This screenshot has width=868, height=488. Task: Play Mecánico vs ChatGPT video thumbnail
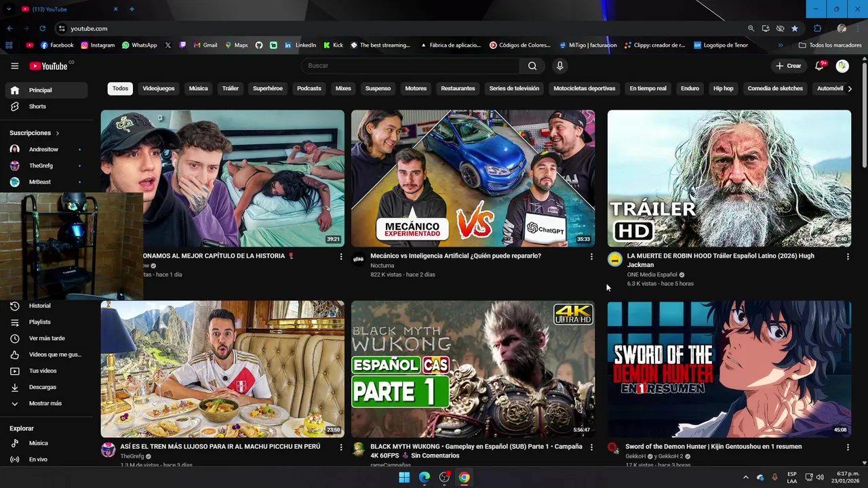[473, 178]
